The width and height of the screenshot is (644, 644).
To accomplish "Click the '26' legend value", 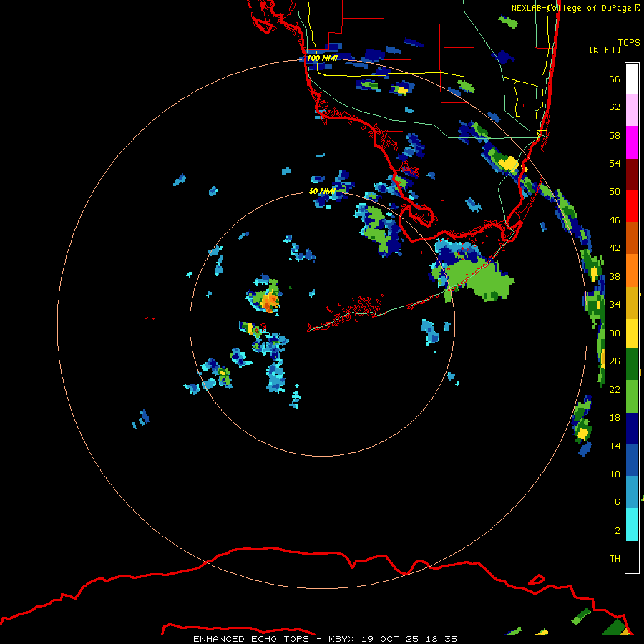I will (615, 361).
